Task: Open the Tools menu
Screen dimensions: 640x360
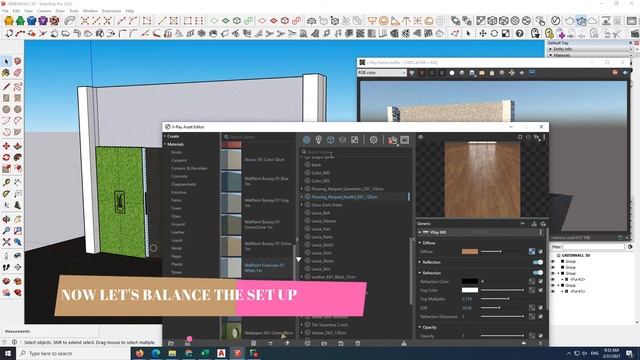Action: 74,11
